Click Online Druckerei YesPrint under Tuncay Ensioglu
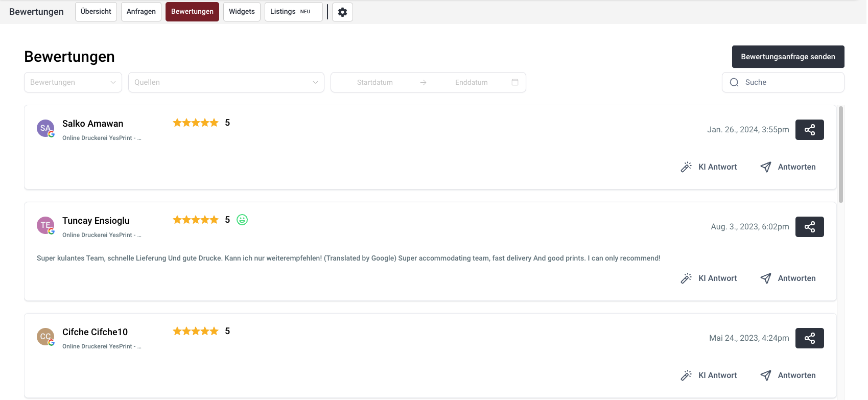Image resolution: width=868 pixels, height=400 pixels. point(102,235)
